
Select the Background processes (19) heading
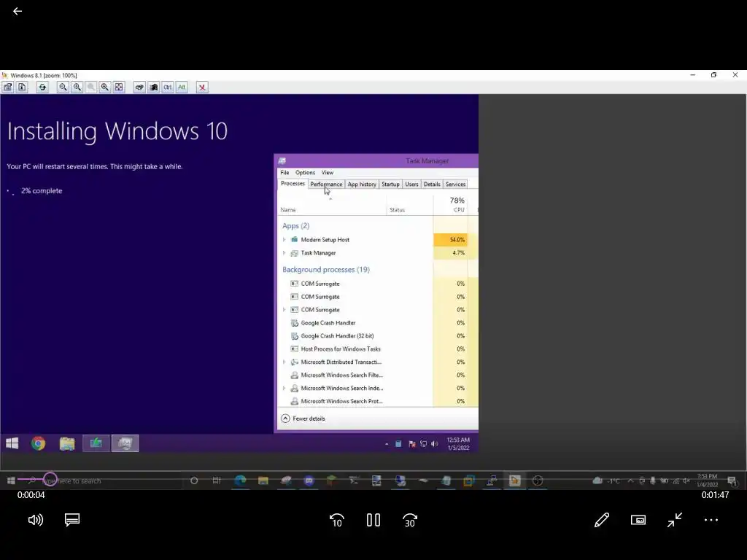(326, 270)
